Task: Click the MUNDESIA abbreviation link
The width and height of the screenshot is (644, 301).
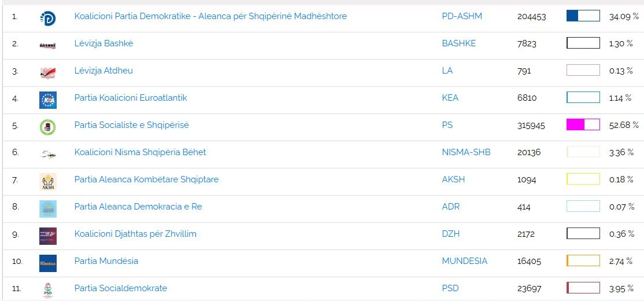Action: 464,261
